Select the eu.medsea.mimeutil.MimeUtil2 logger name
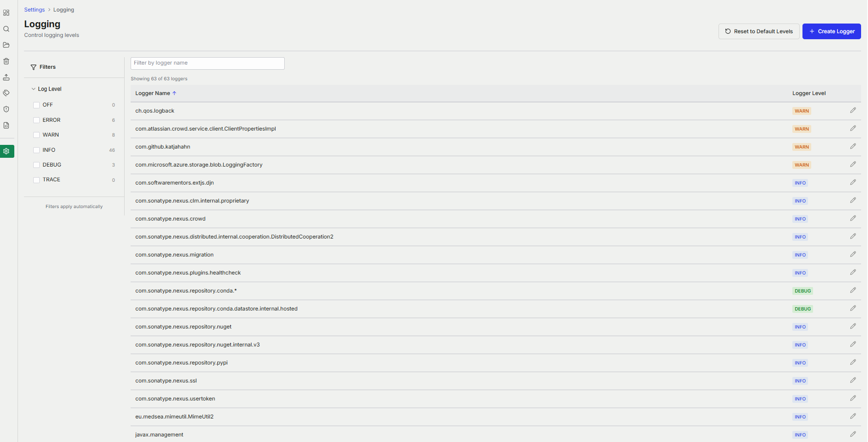The width and height of the screenshot is (868, 442). (174, 417)
